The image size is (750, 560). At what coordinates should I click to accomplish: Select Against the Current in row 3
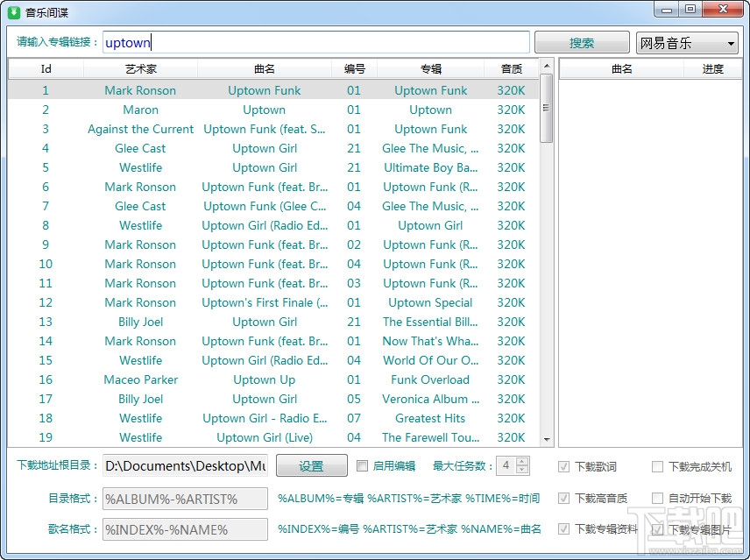(x=140, y=129)
